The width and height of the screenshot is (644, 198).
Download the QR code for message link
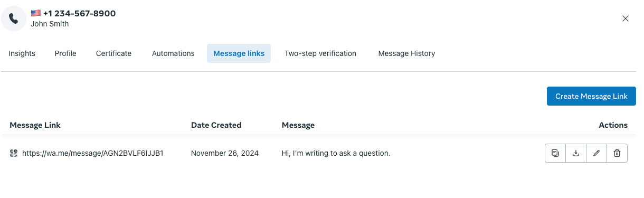[576, 153]
